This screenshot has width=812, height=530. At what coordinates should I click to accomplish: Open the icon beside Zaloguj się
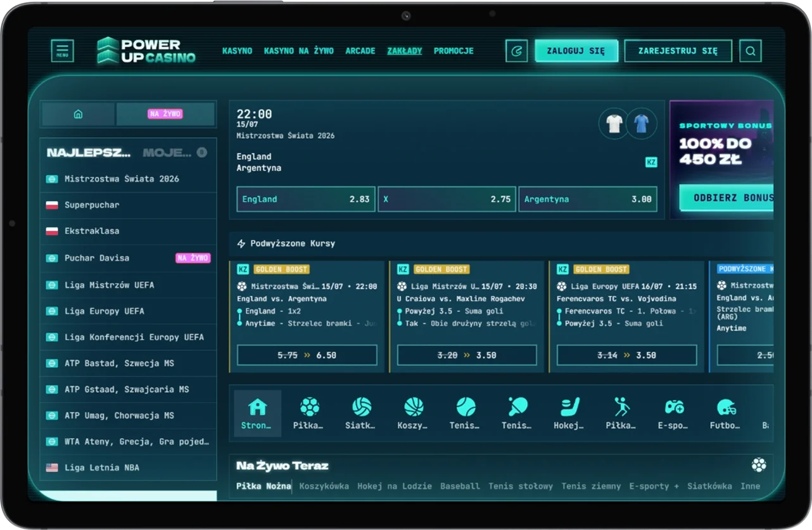pyautogui.click(x=517, y=51)
